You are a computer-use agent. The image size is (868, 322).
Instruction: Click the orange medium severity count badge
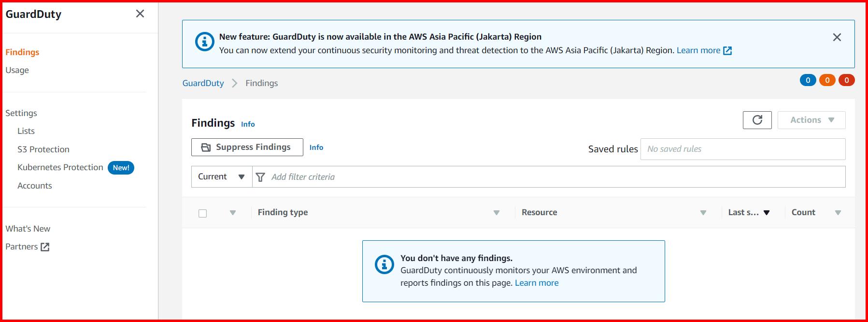(827, 80)
